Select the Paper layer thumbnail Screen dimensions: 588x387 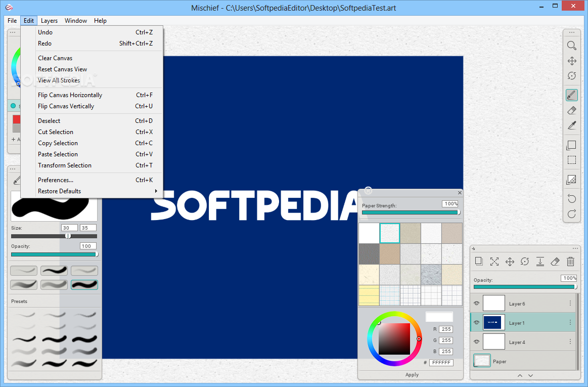pyautogui.click(x=482, y=361)
